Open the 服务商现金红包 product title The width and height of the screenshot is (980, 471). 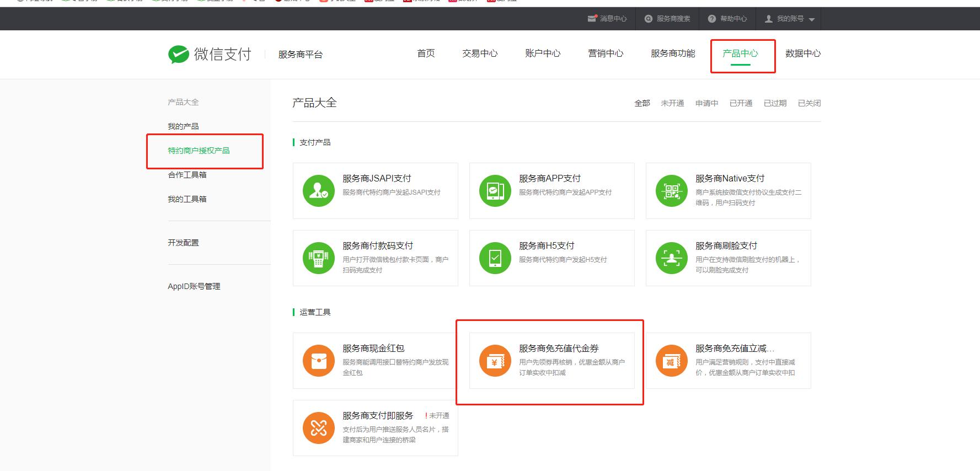(x=373, y=349)
